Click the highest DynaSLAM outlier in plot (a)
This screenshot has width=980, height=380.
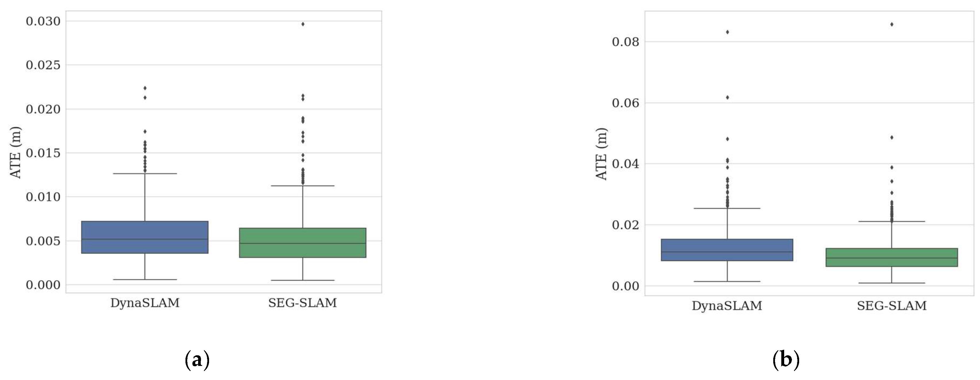tap(145, 88)
